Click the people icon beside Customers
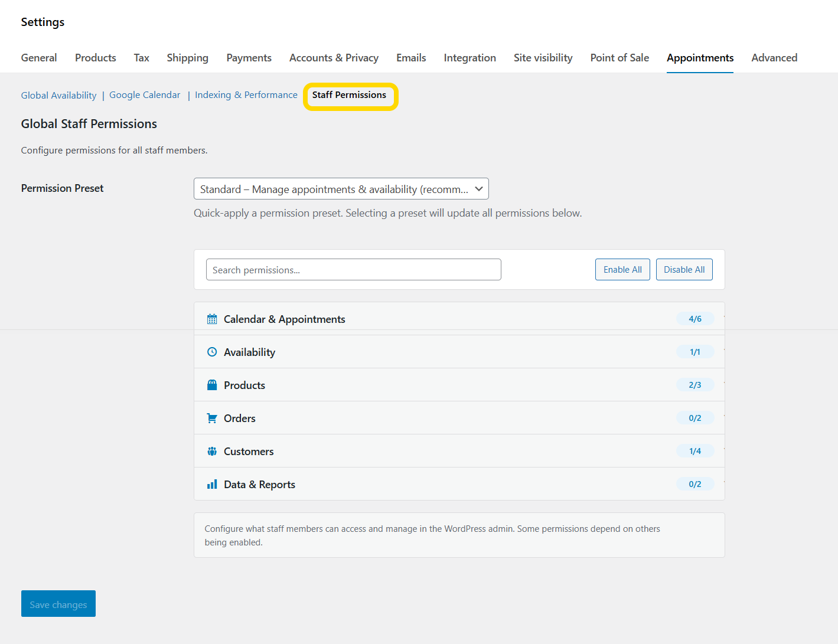This screenshot has height=644, width=838. click(x=212, y=450)
